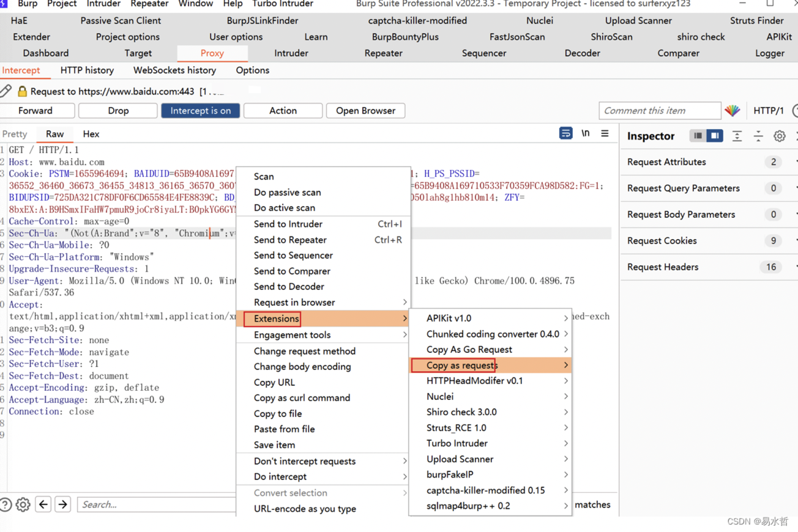Expand the Request Body Parameters section

pos(709,215)
